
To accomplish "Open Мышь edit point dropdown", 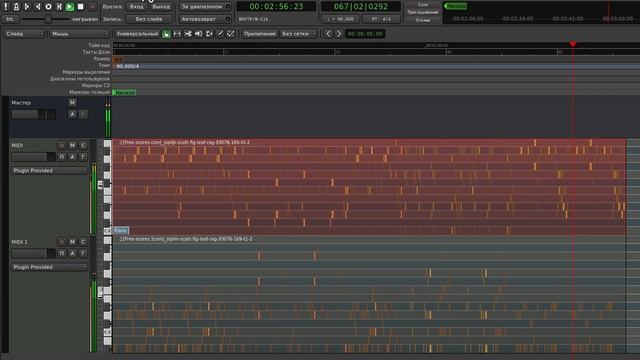I will pos(79,34).
